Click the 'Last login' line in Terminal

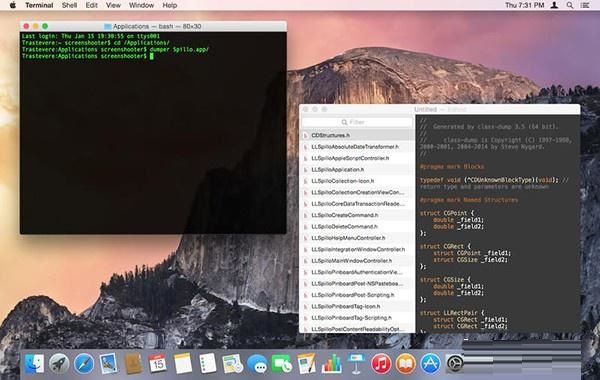pyautogui.click(x=91, y=36)
